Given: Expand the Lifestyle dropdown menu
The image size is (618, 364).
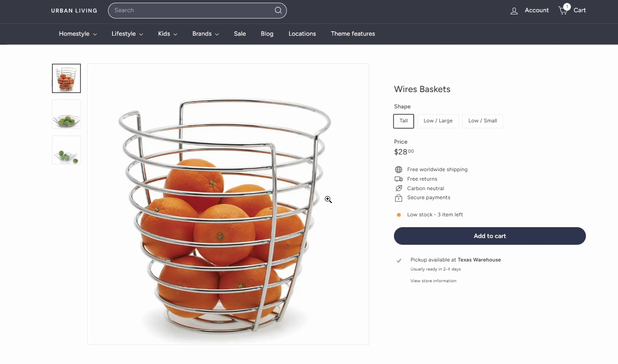Looking at the screenshot, I should click(x=127, y=34).
